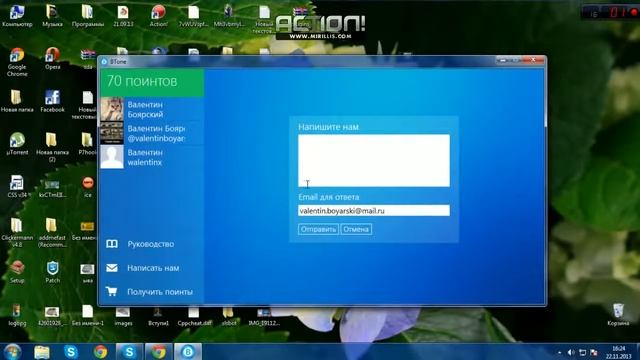The width and height of the screenshot is (640, 360).
Task: Open the Корзина recycle bin
Action: (618, 314)
